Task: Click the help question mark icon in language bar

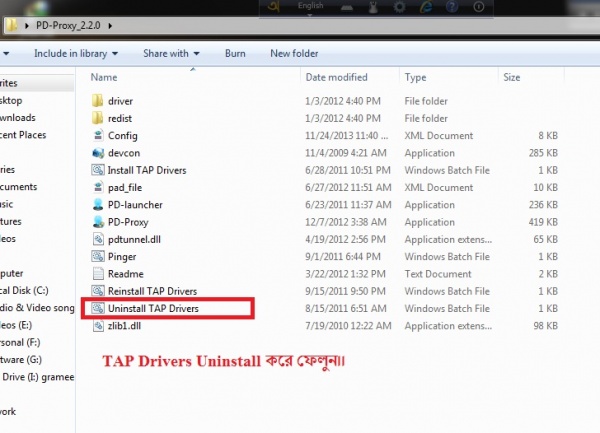Action: pyautogui.click(x=452, y=7)
